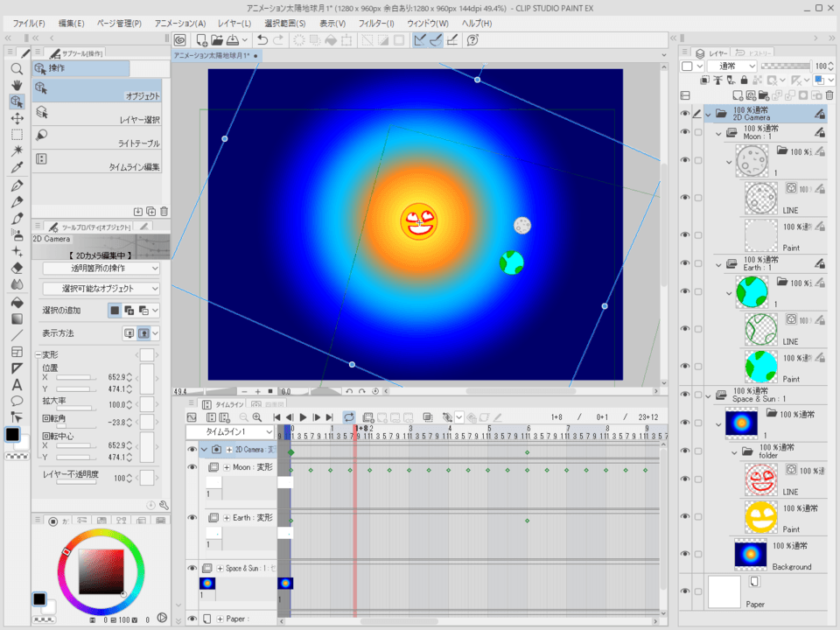Toggle visibility of the Earth : 1 layer
The height and width of the screenshot is (630, 840).
pos(687,264)
